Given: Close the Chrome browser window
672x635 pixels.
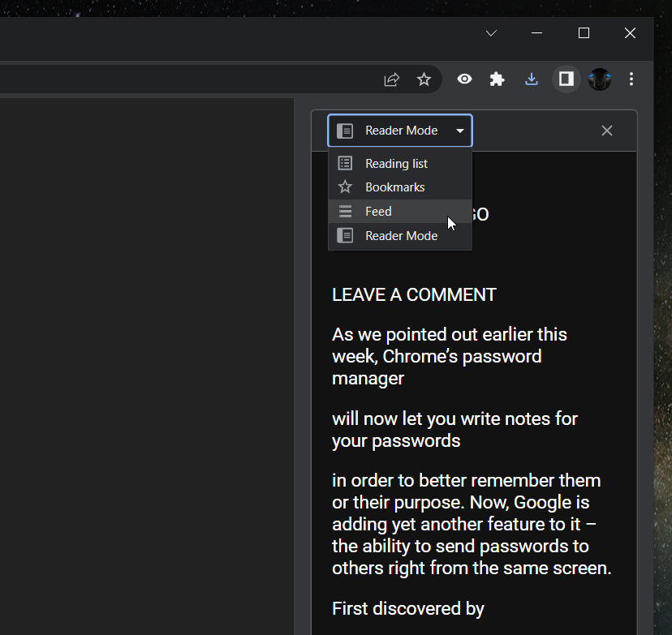Looking at the screenshot, I should pyautogui.click(x=630, y=33).
